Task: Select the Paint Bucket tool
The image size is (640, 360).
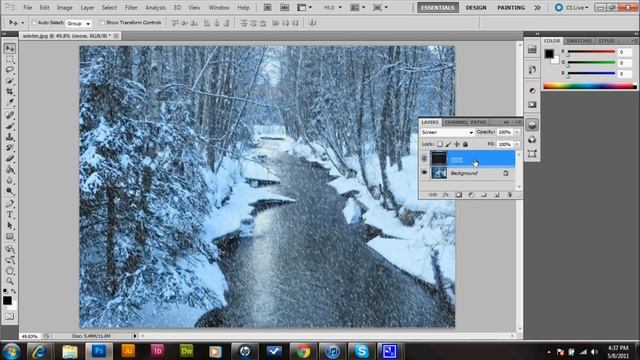Action: point(10,169)
